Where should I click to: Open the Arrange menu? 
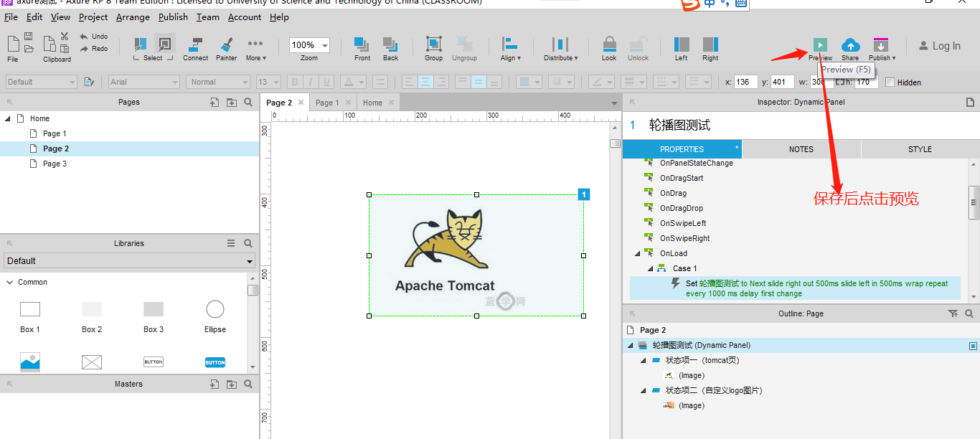133,17
